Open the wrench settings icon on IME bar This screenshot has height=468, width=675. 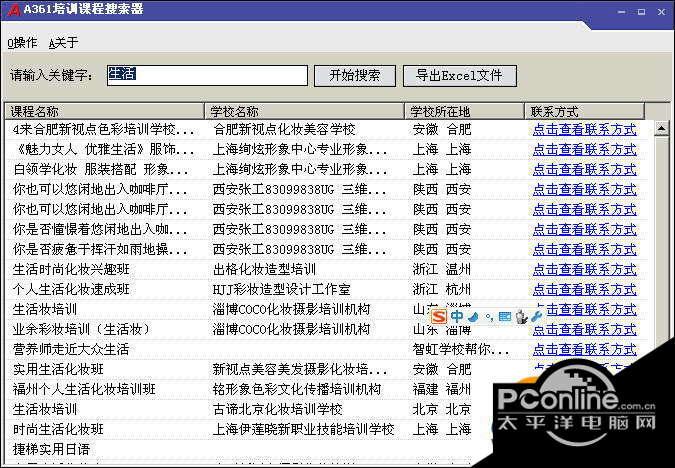[x=536, y=317]
